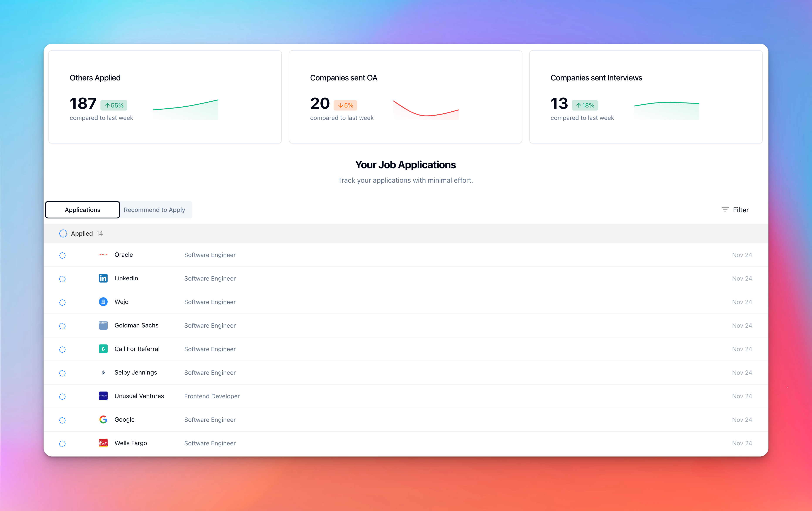Click the Wells Fargo logo icon
This screenshot has width=812, height=511.
point(103,443)
